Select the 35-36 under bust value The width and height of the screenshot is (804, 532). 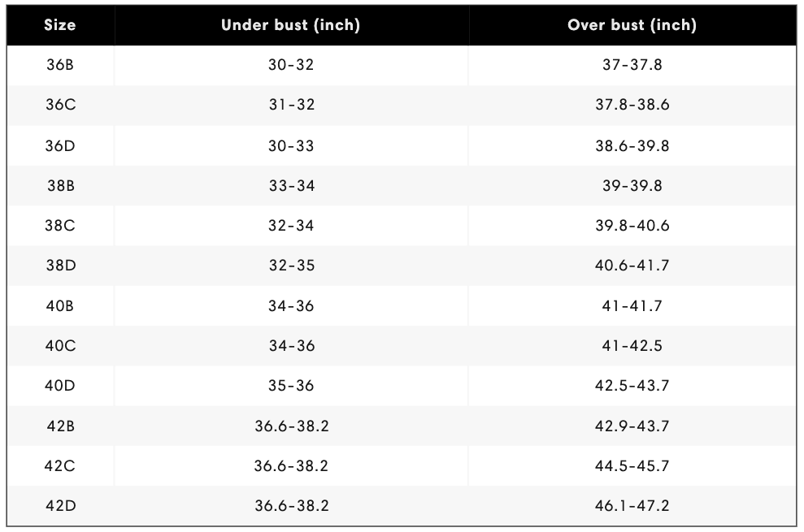point(291,386)
